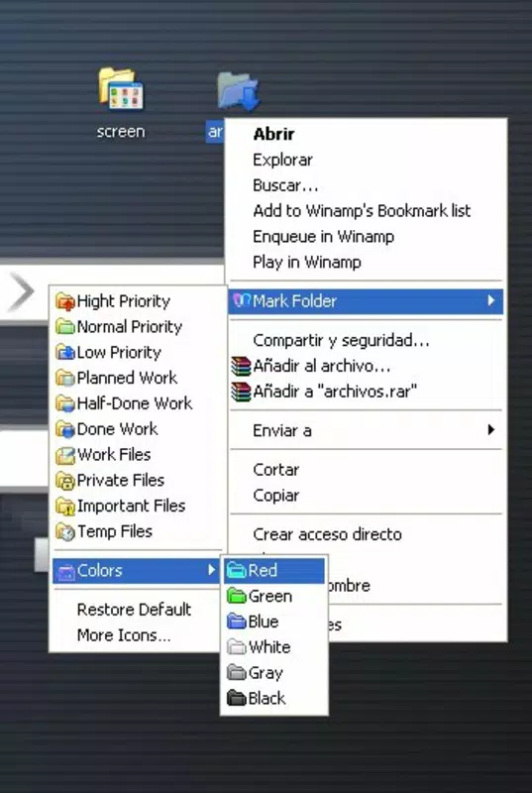Pick the Black folder color icon
The width and height of the screenshot is (532, 793).
236,699
